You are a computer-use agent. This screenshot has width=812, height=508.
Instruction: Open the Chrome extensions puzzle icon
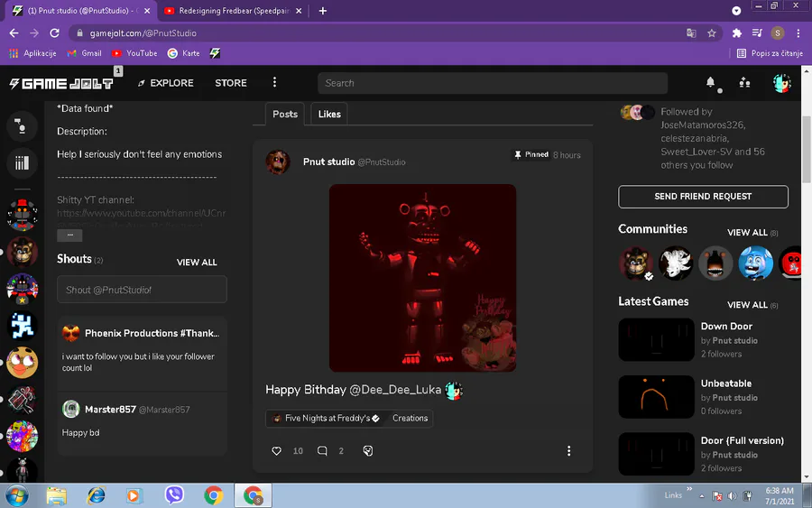(x=736, y=33)
